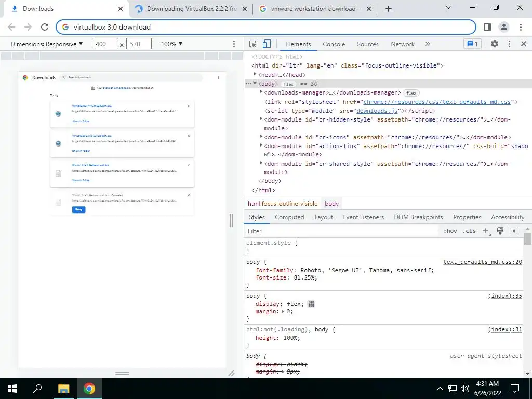This screenshot has width=532, height=399.
Task: Switch to the Console tab
Action: (x=334, y=44)
